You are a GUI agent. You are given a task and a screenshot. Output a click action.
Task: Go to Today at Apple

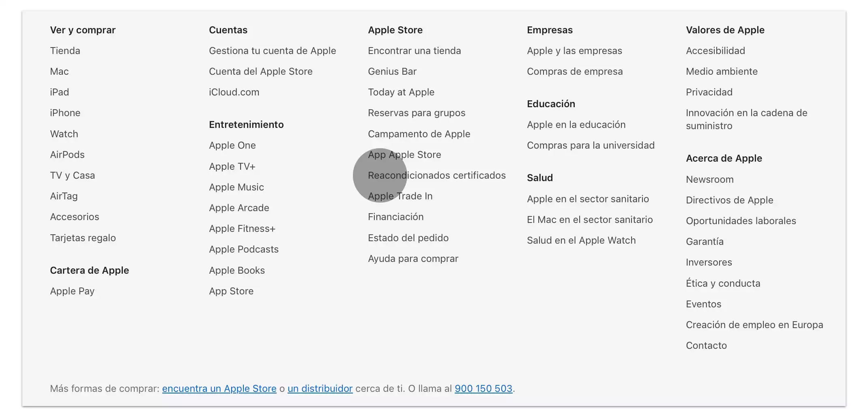(x=401, y=92)
